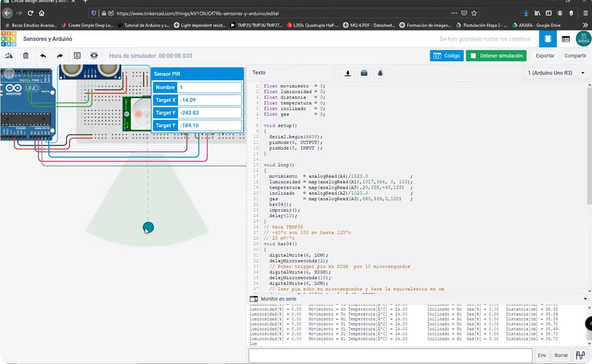Switch to the component list view
This screenshot has height=364, width=592.
pos(566,39)
